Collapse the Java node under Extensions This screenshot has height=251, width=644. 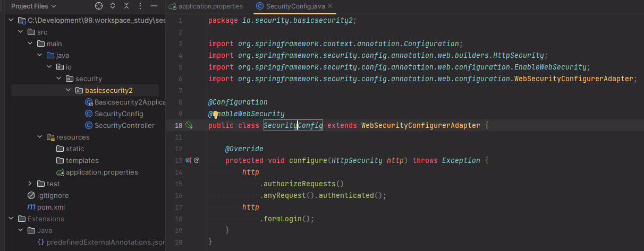click(x=21, y=230)
